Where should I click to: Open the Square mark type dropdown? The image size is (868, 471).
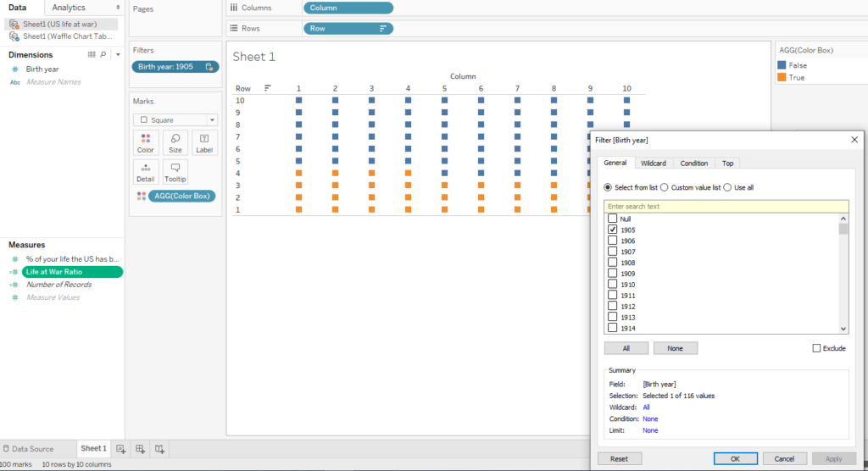212,120
